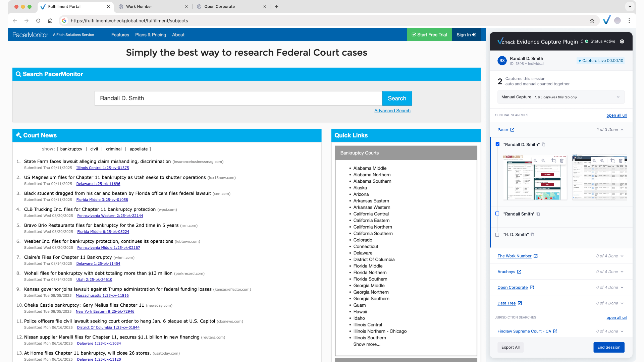This screenshot has width=644, height=362.
Task: Copy the "Randall Smith" search term
Action: 538,214
